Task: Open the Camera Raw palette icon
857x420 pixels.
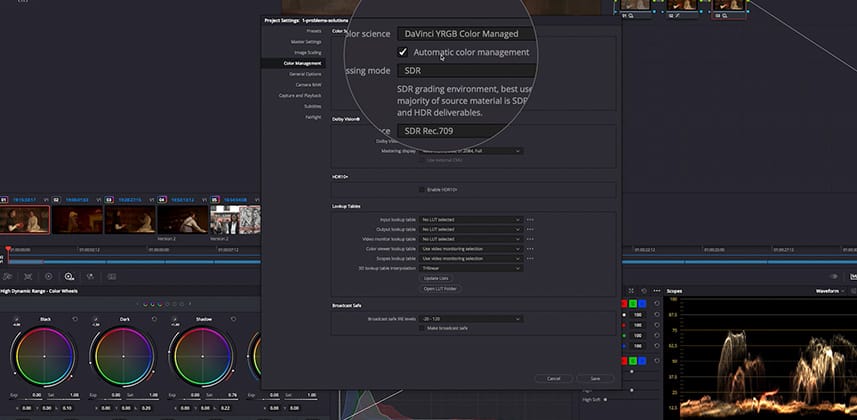Action: click(x=8, y=277)
